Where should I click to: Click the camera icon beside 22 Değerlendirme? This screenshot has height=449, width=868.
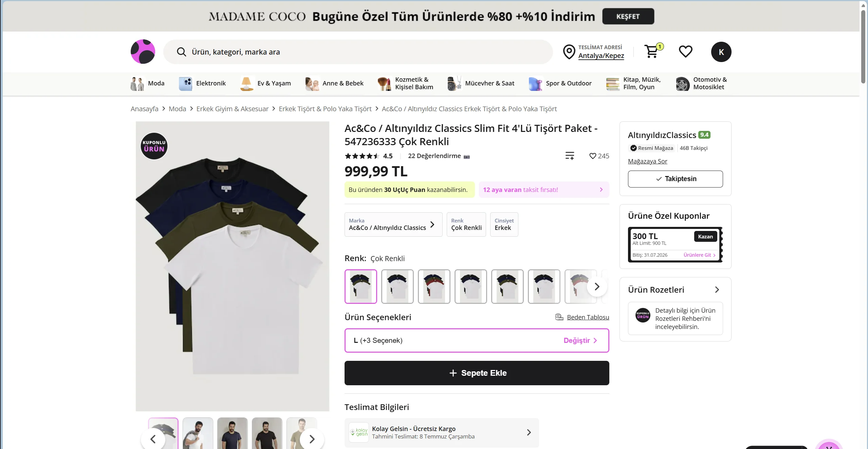click(x=467, y=157)
